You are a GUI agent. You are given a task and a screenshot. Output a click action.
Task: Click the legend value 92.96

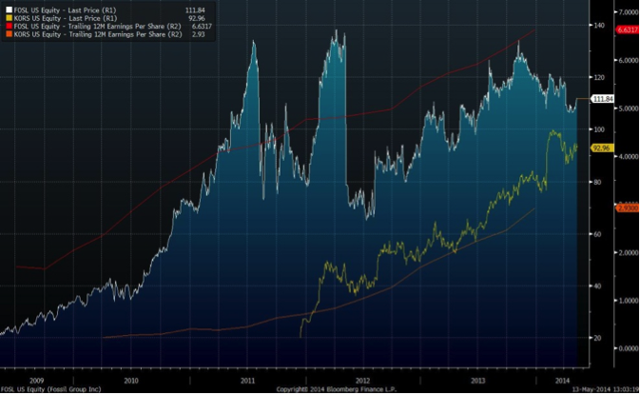coord(196,18)
